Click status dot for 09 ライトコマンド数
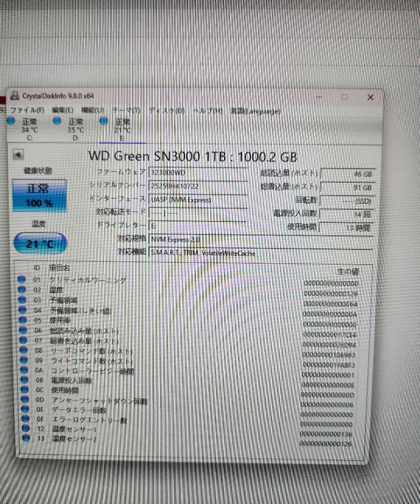Viewport: 420px width, 504px height. [x=24, y=360]
